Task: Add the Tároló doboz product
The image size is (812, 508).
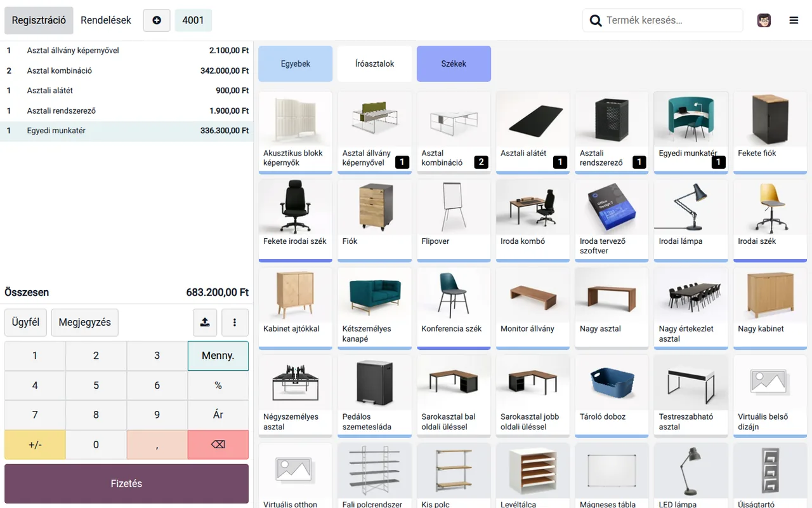Action: coord(612,397)
